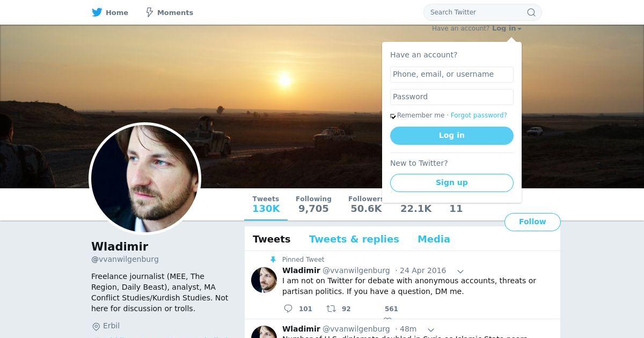Click the search magnifier icon
The height and width of the screenshot is (338, 644).
pyautogui.click(x=531, y=12)
